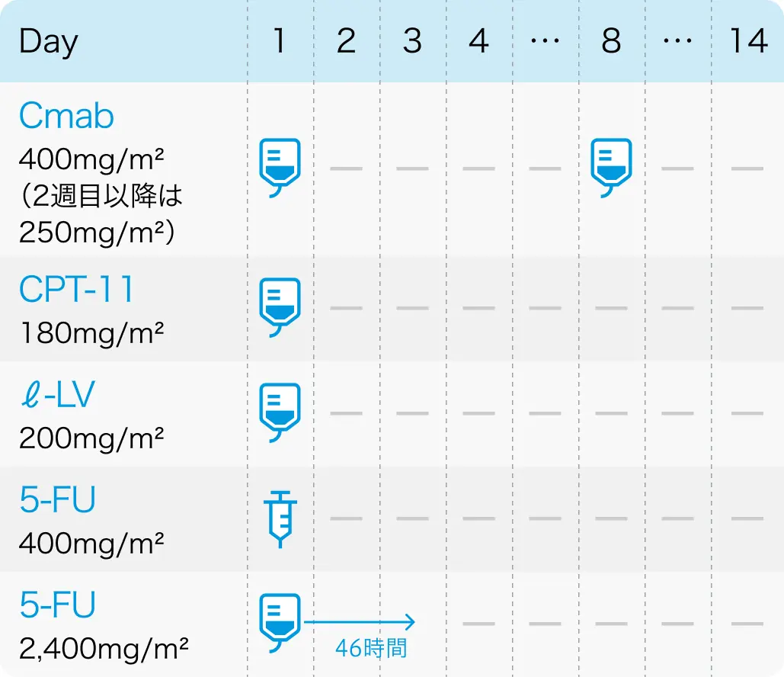Click the 5-FU 2,400mg/m² infusion bag icon

pos(280,623)
